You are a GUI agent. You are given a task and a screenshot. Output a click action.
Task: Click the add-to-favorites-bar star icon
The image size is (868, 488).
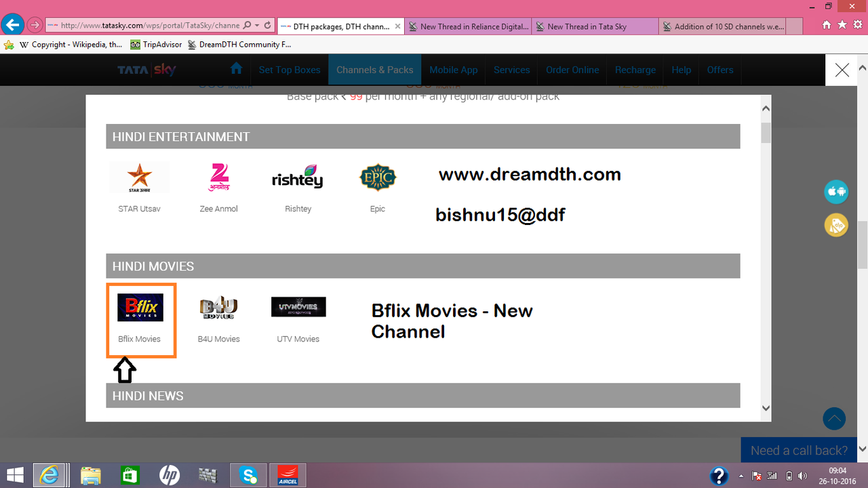click(x=9, y=45)
